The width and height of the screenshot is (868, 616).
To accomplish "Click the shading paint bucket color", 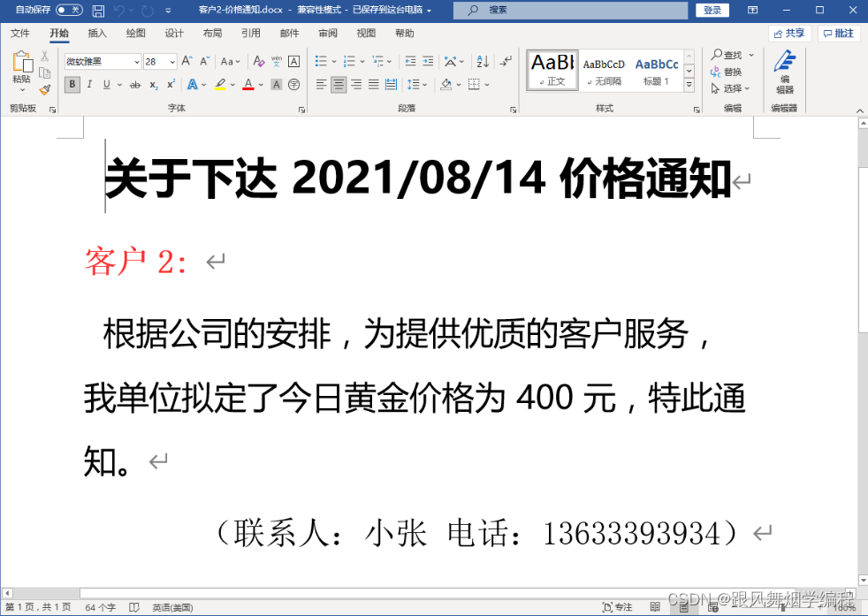I will pos(445,85).
